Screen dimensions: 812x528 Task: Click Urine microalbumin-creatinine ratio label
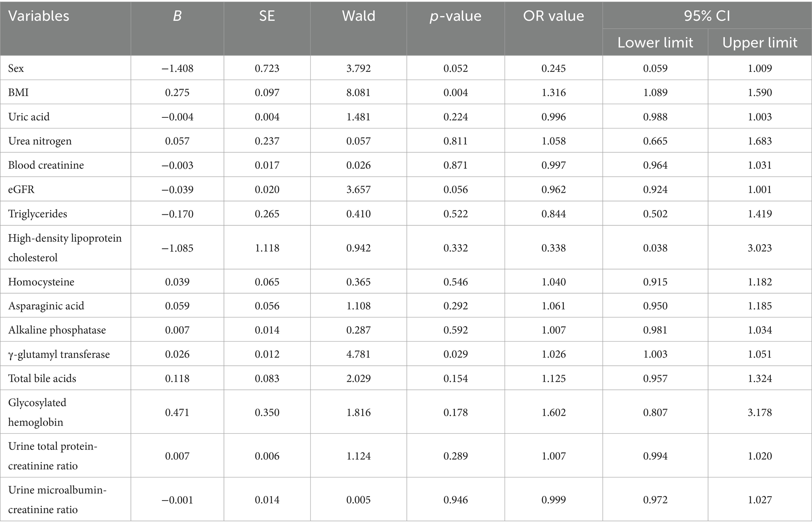pyautogui.click(x=57, y=499)
